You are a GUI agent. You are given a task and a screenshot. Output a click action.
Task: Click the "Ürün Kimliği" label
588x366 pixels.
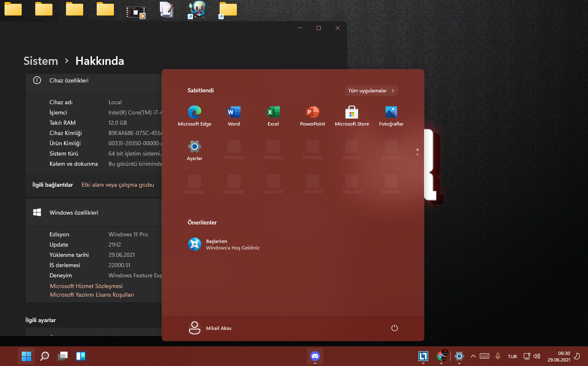(65, 143)
